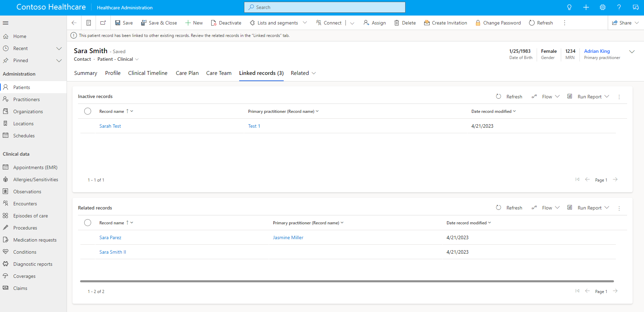This screenshot has width=644, height=312.
Task: Expand Lists and segments dropdown
Action: 305,23
